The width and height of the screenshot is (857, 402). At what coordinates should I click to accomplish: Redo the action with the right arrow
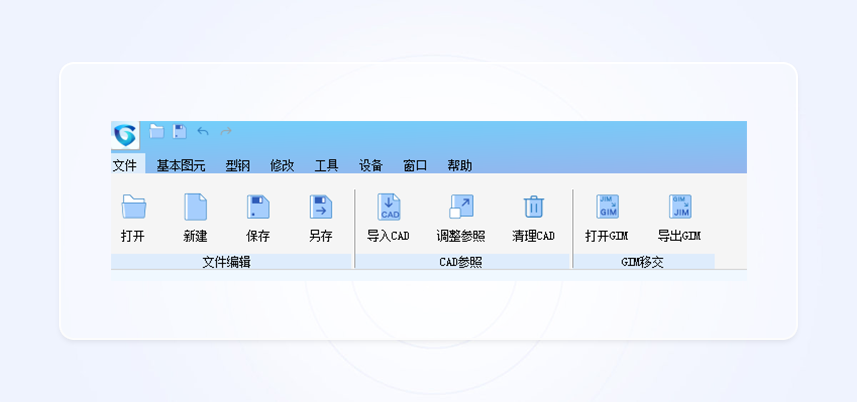[x=226, y=131]
